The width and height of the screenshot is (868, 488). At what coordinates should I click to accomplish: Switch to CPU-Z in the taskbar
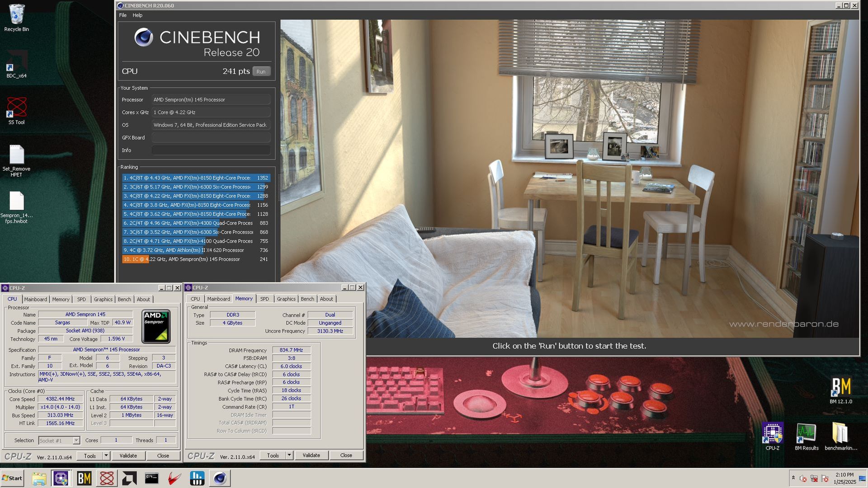coord(61,478)
